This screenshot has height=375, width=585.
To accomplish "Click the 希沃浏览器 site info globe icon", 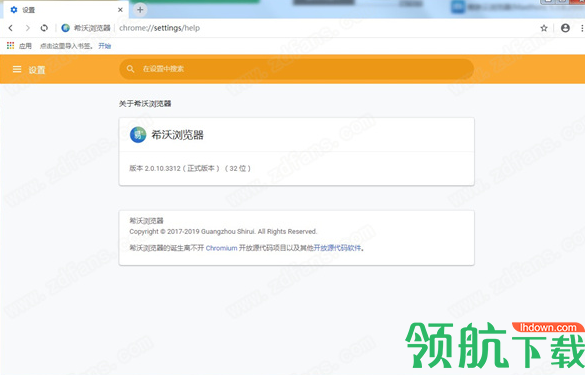I will pos(66,28).
